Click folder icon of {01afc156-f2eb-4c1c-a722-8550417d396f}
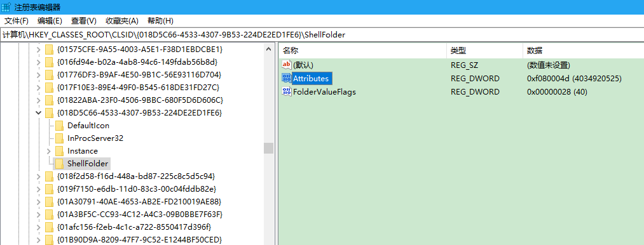Screen dimensions: 644x245 click(50, 227)
